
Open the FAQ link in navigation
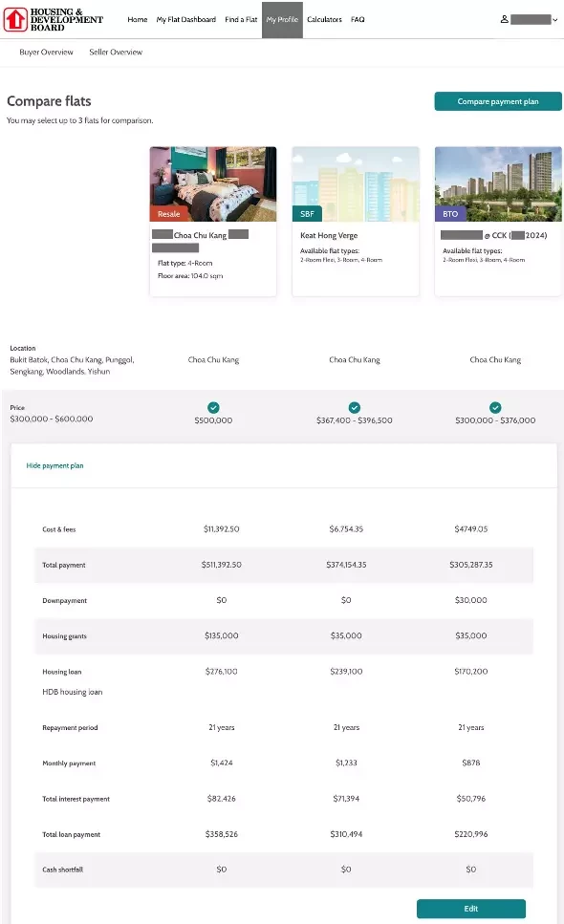click(358, 19)
